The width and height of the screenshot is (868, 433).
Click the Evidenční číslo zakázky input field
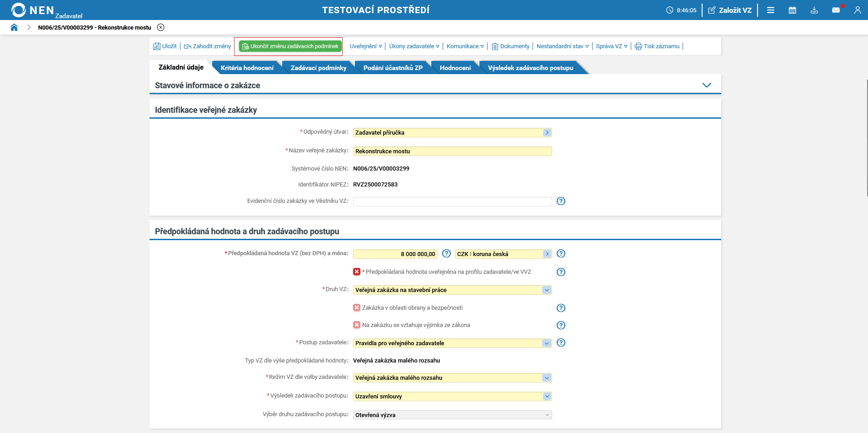pos(452,201)
